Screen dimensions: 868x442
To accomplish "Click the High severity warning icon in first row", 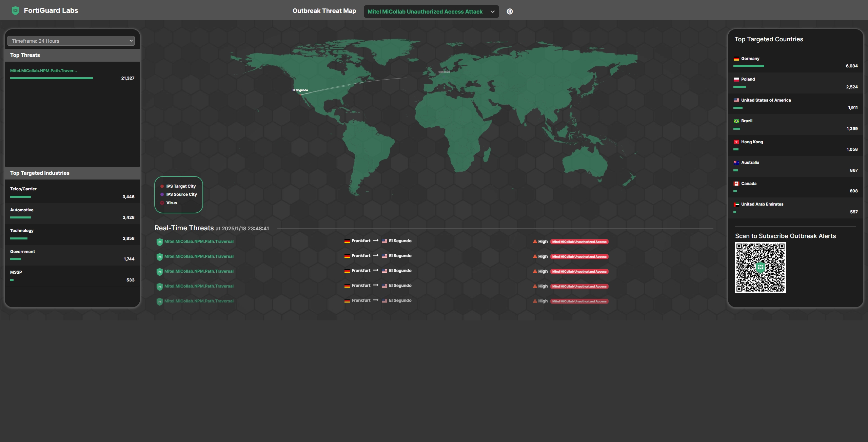I will click(x=535, y=241).
